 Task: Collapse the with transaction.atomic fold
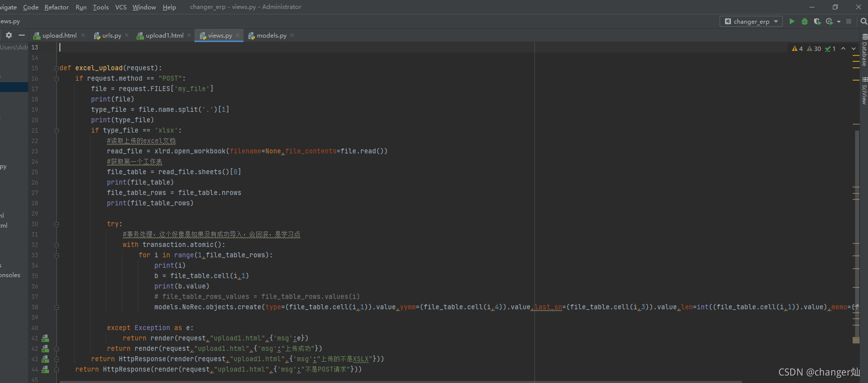[56, 245]
